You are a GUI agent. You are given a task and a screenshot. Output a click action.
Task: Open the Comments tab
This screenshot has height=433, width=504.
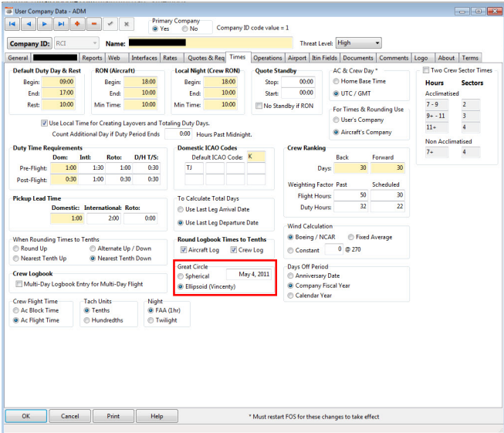pos(394,58)
